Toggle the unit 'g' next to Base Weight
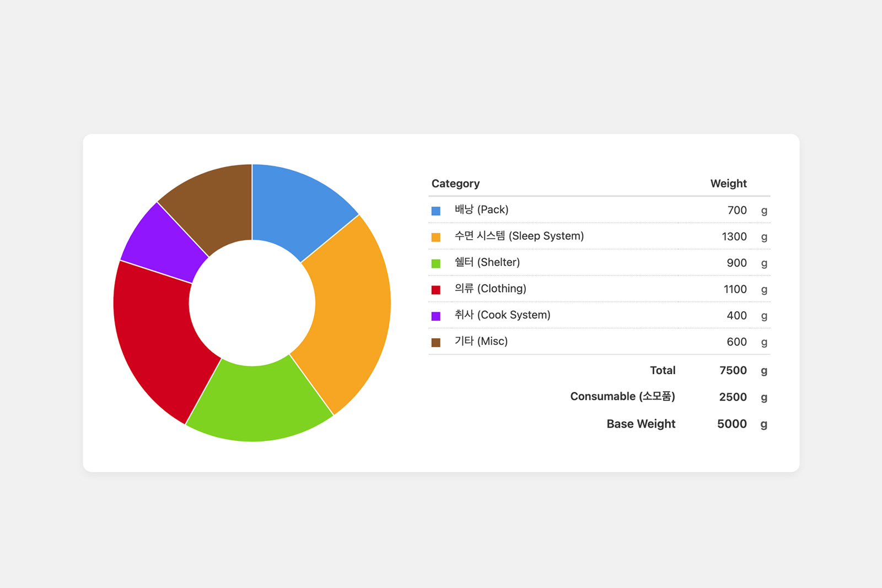The image size is (882, 588). [763, 424]
